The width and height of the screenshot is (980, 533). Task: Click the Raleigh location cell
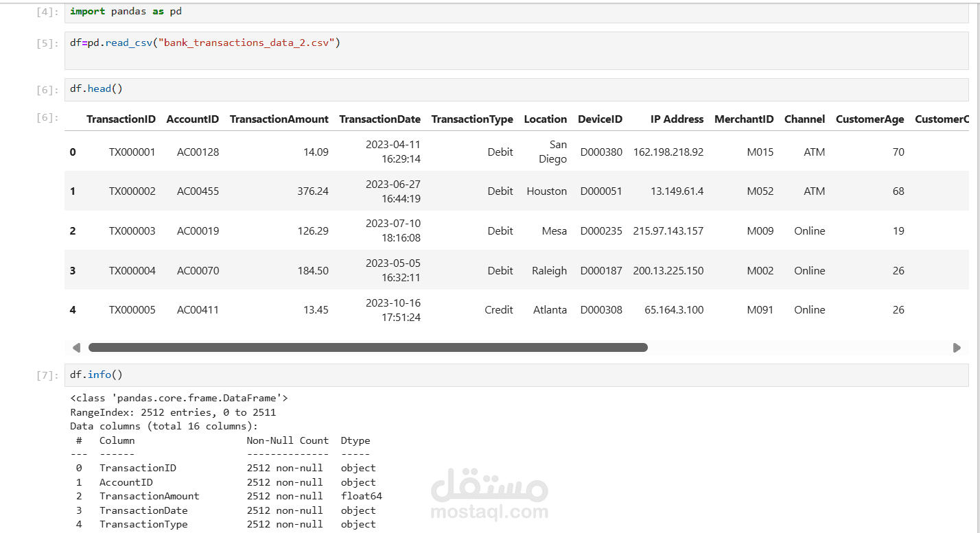point(550,271)
